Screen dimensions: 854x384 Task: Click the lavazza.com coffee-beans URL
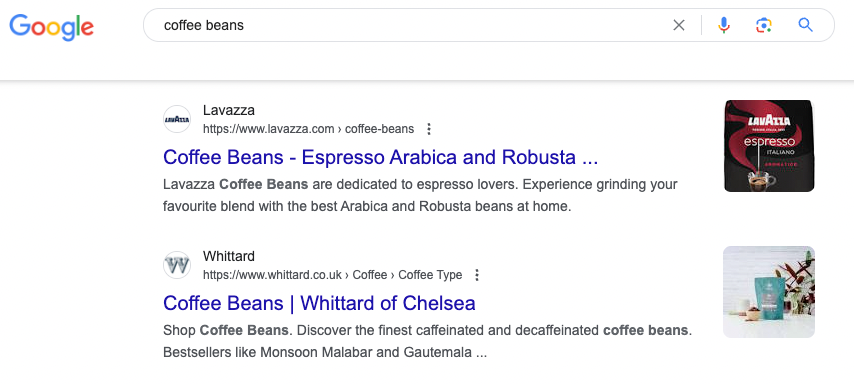pyautogui.click(x=308, y=129)
